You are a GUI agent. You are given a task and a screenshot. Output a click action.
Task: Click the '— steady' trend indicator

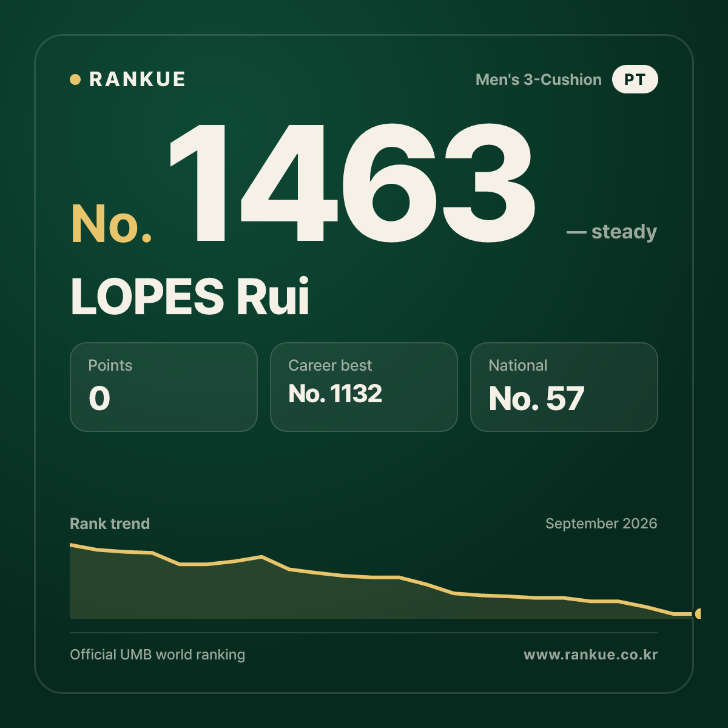pyautogui.click(x=612, y=232)
